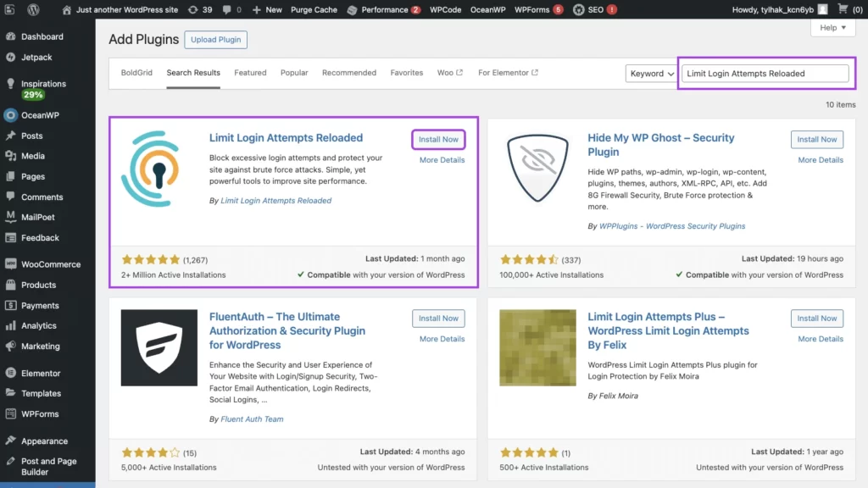
Task: Open the shopping cart icon
Action: (843, 8)
